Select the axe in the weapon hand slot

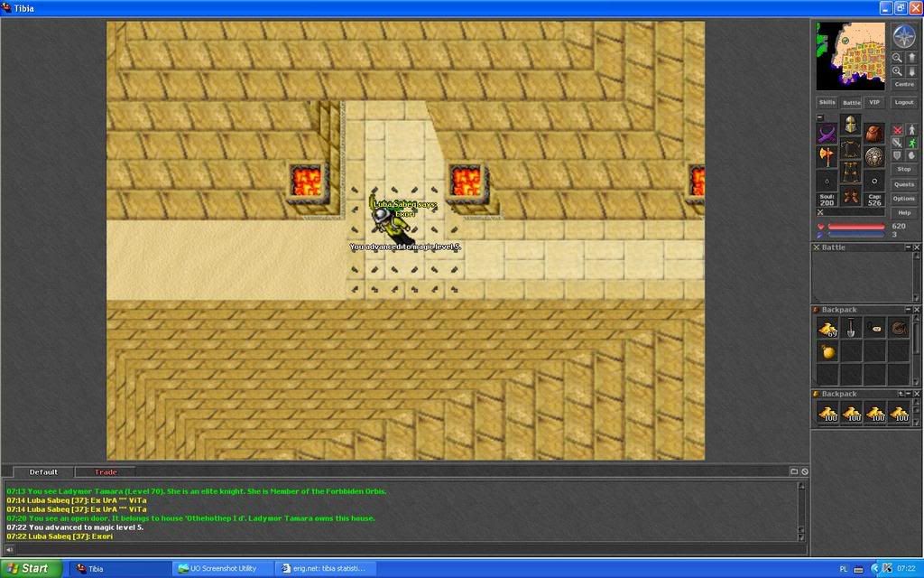(827, 156)
